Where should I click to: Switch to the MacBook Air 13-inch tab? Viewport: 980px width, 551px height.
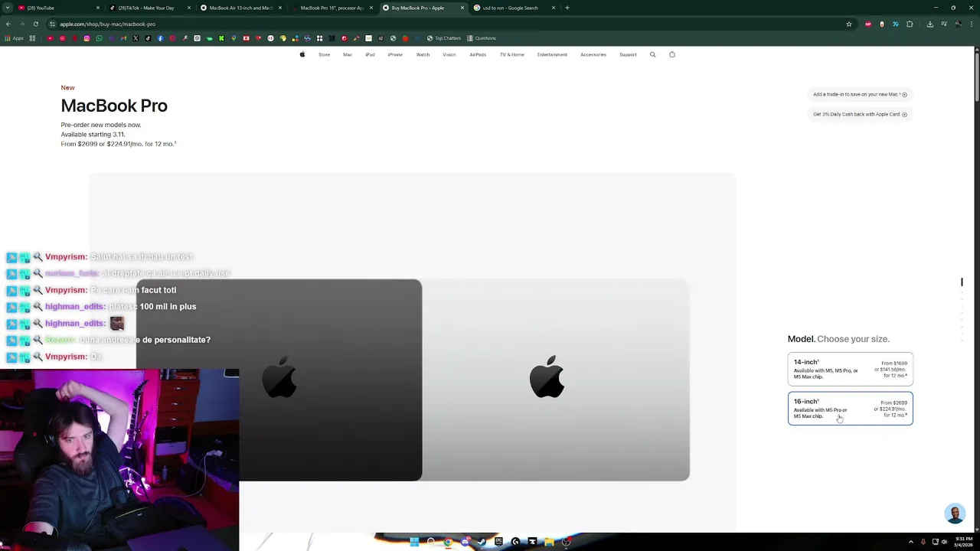click(x=240, y=8)
